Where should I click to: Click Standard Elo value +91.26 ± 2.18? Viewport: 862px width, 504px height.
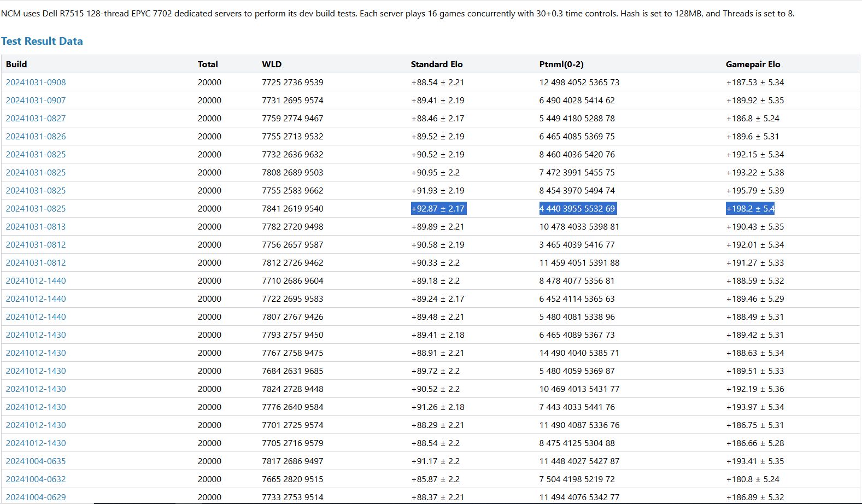pyautogui.click(x=438, y=407)
